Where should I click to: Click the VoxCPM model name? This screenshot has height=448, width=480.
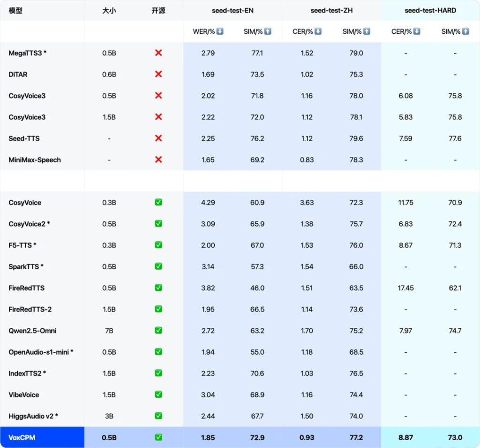(22, 437)
